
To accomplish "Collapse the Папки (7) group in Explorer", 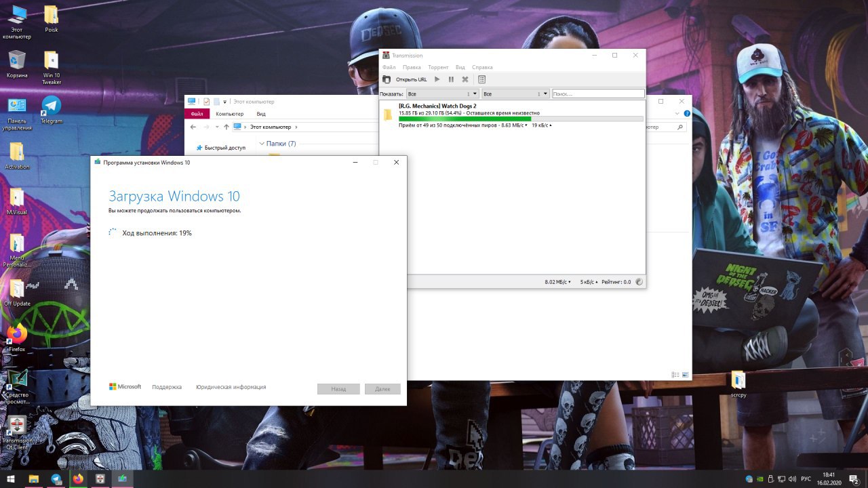I will pos(262,144).
